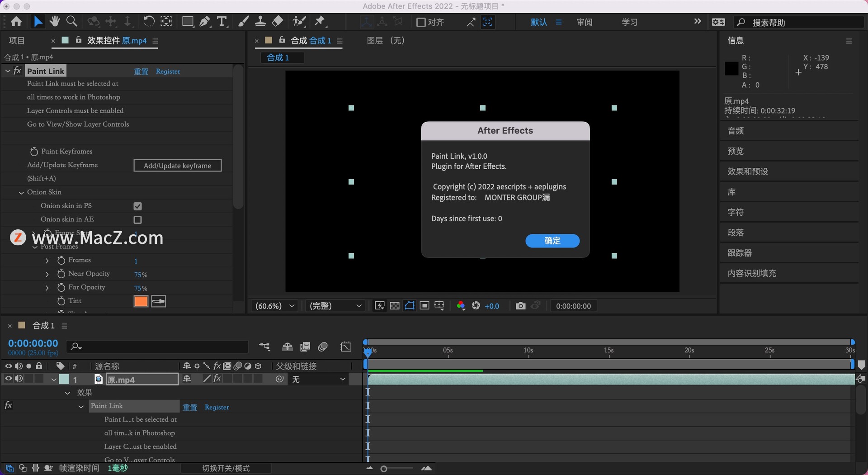Hide the 原.mp4 layer video

8,379
